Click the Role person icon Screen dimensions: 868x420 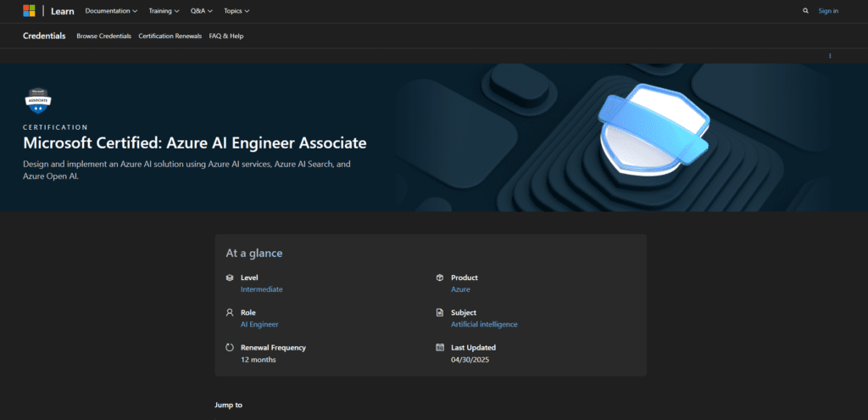230,312
